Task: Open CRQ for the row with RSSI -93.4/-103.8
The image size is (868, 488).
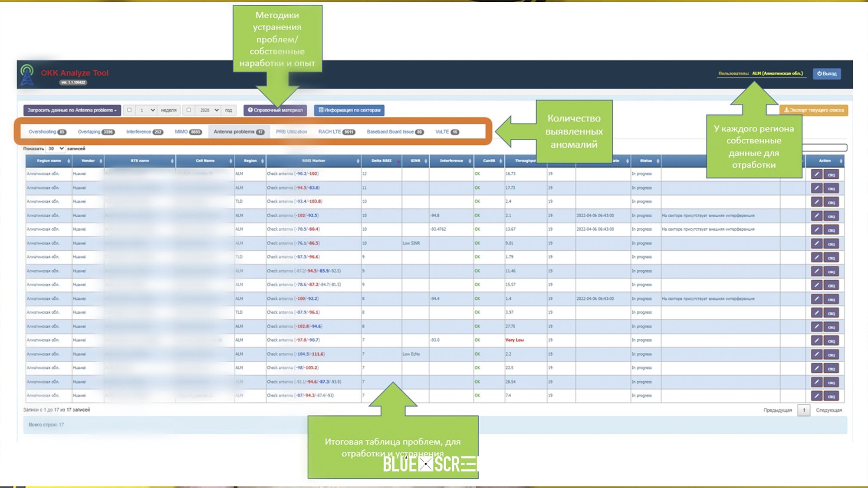Action: [x=831, y=202]
